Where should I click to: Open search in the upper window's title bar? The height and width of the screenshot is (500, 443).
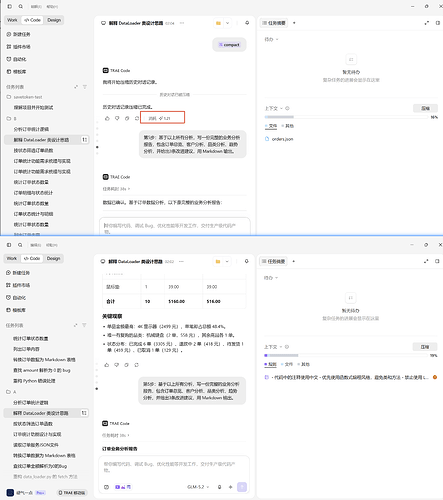21,6
